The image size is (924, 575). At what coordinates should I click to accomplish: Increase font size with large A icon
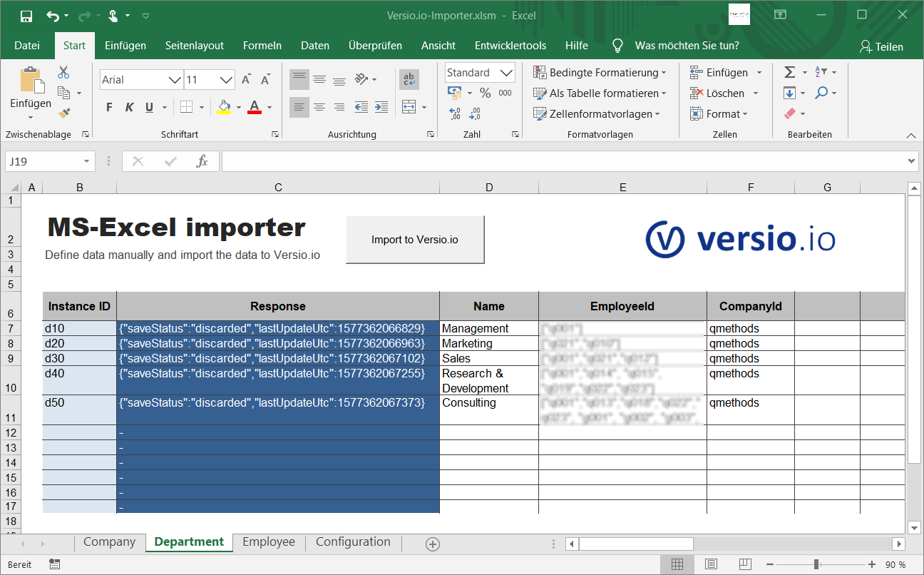[x=246, y=80]
